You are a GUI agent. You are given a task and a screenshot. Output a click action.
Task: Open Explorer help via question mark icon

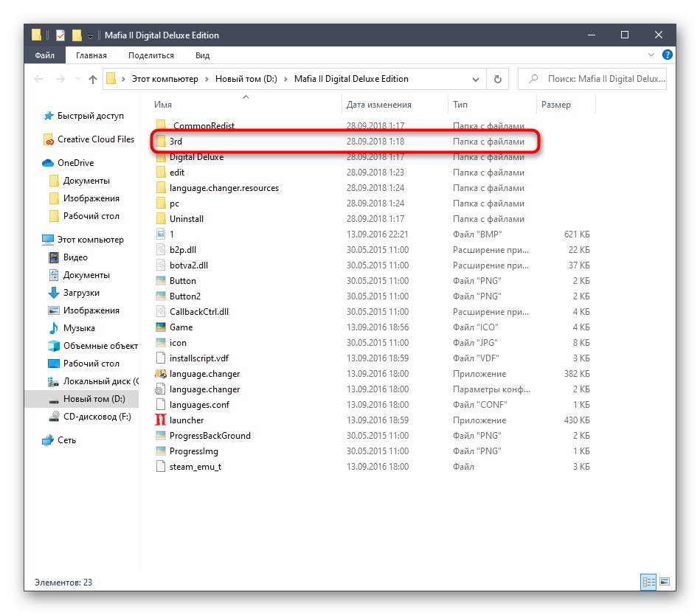(667, 55)
